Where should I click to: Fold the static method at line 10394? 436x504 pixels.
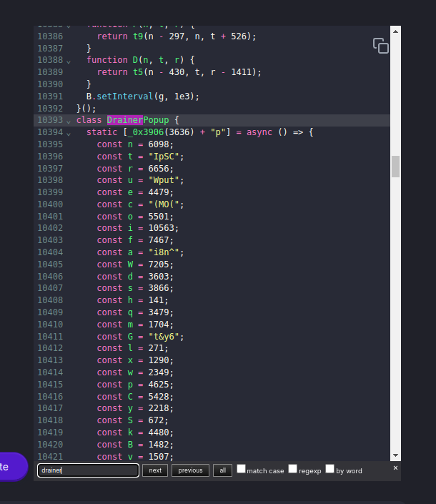[69, 133]
